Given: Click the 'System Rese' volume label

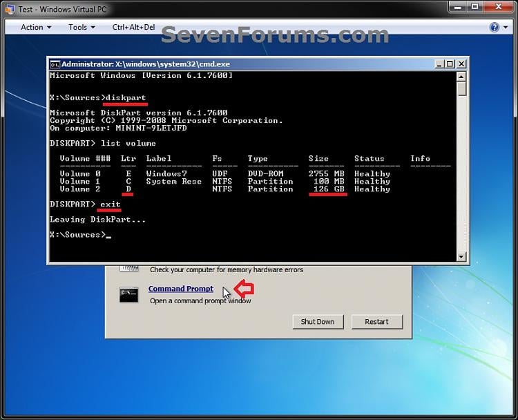Looking at the screenshot, I should click(174, 181).
